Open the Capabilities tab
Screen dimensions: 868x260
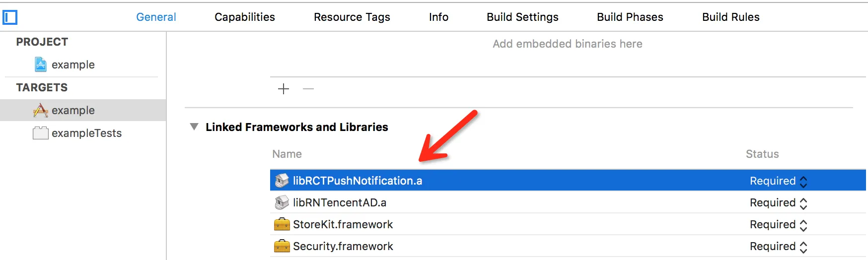(x=245, y=17)
